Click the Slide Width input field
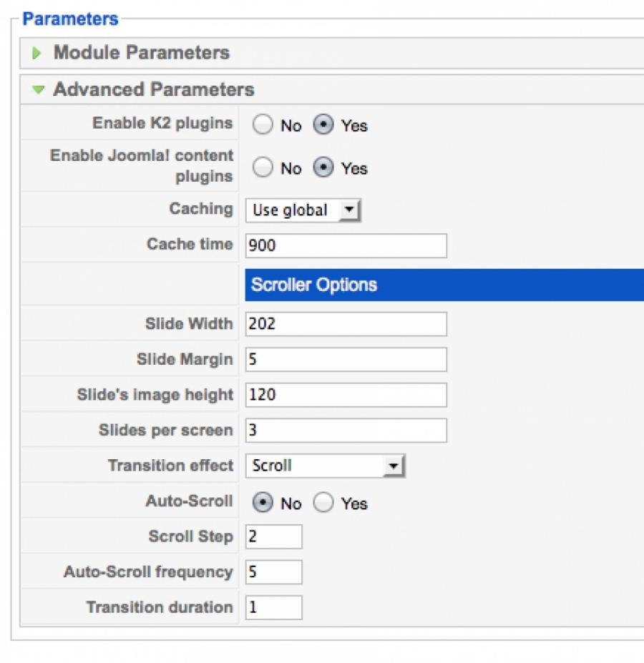 [346, 324]
